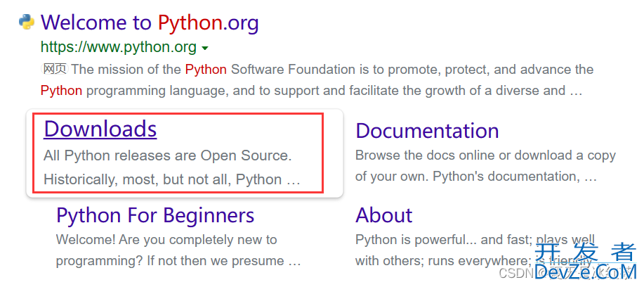
Task: Click the text 'Browse the docs online or download a copy'
Action: point(485,155)
